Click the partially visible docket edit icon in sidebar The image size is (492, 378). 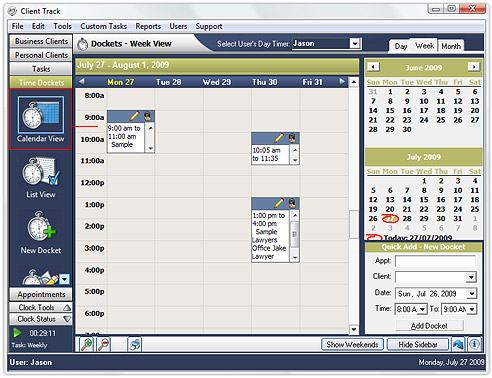coord(40,277)
